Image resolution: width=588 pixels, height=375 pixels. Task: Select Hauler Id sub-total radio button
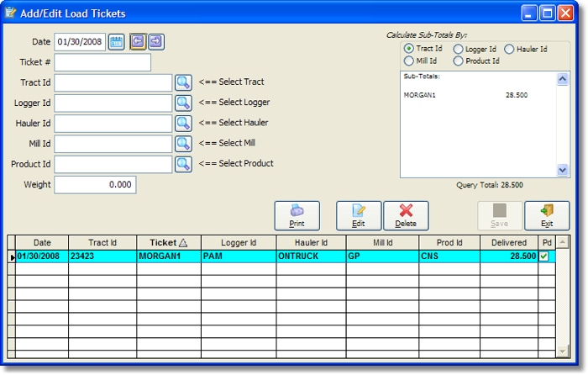(509, 49)
